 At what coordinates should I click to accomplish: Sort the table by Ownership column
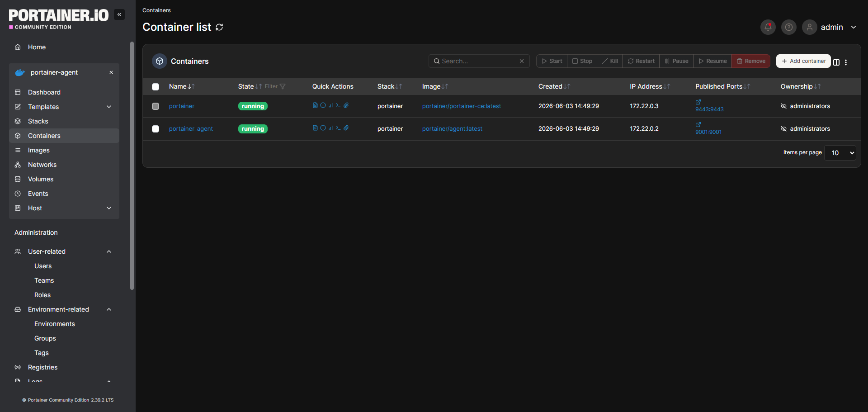801,86
